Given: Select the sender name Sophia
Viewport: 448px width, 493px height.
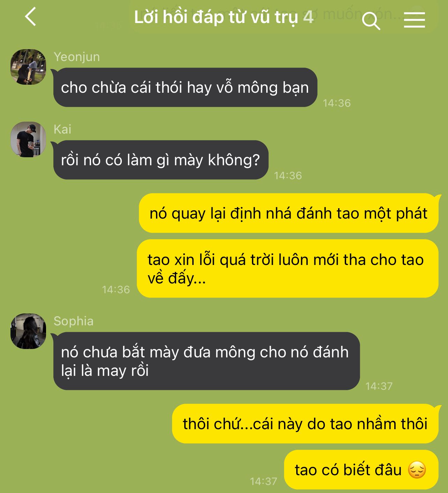Looking at the screenshot, I should [74, 321].
